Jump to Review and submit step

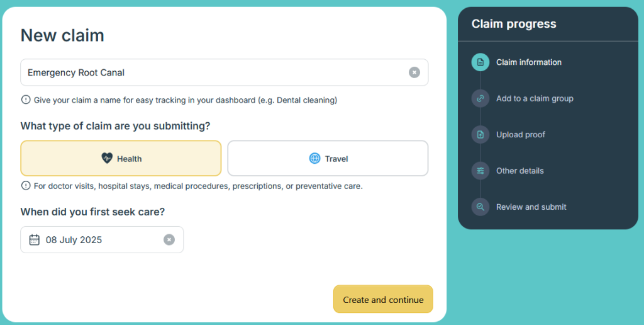[531, 207]
